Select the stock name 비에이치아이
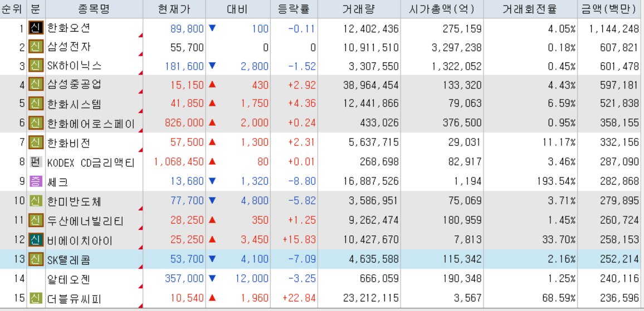The image size is (644, 311). click(80, 240)
